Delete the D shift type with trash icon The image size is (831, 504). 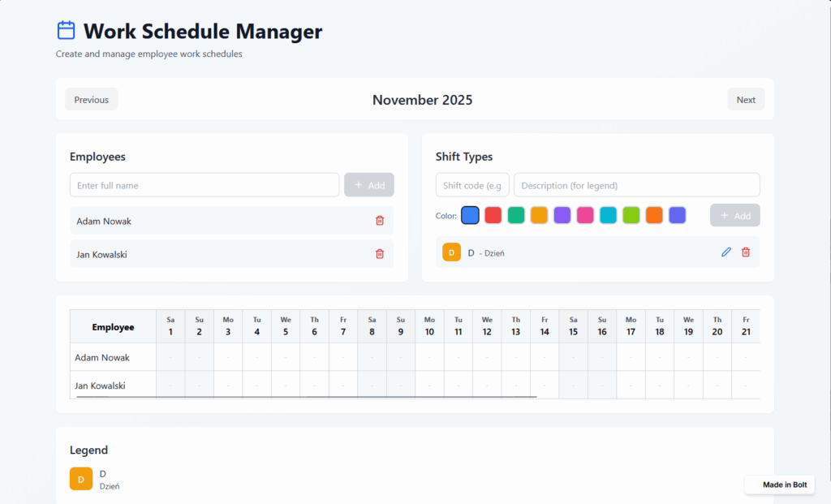746,252
